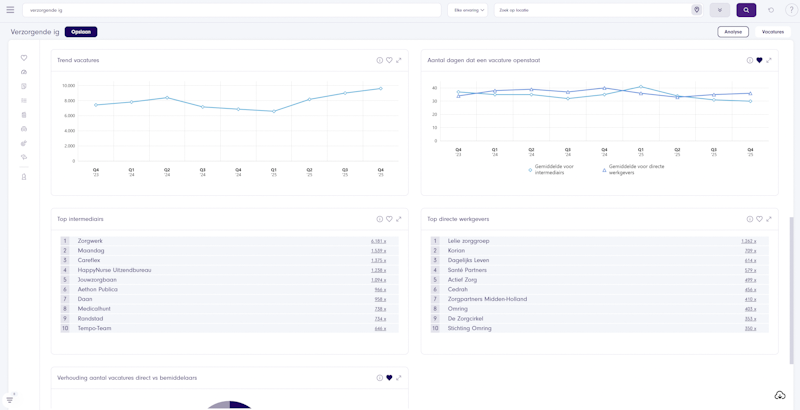Click the 'Zoek op locatie' field
800x410 pixels.
[x=590, y=10]
